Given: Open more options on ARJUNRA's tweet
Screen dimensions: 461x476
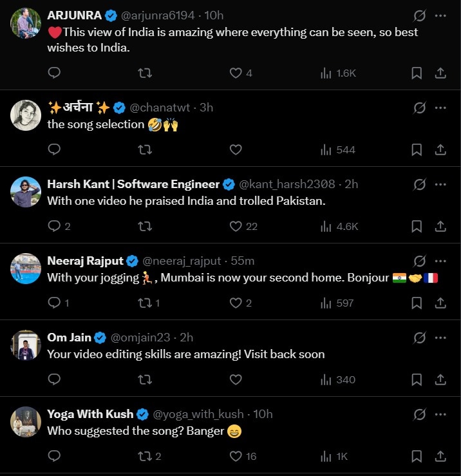Looking at the screenshot, I should coord(440,16).
